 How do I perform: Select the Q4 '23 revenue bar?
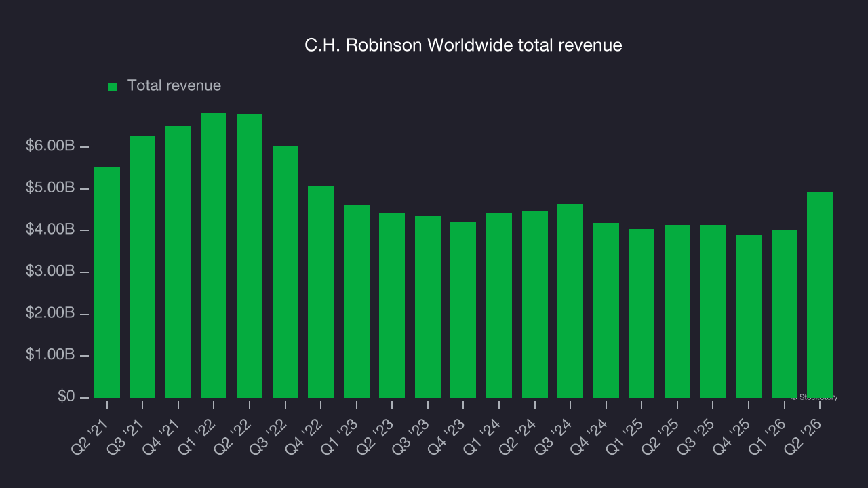[463, 310]
